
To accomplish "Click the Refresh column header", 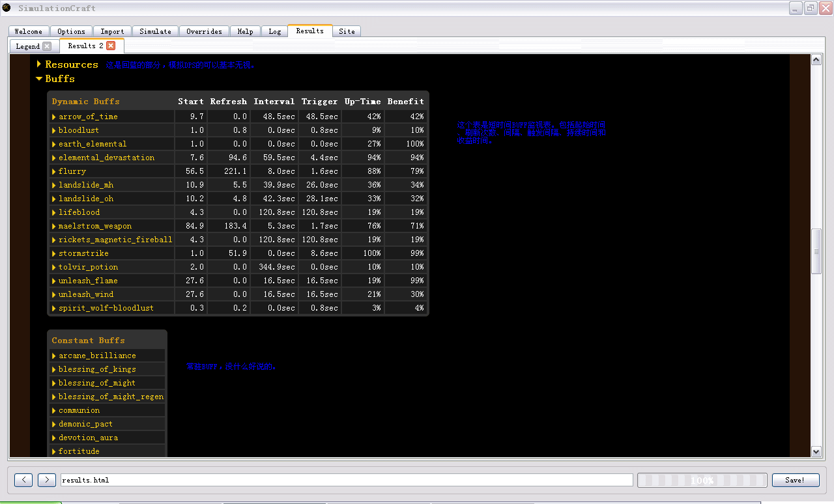I will 229,102.
